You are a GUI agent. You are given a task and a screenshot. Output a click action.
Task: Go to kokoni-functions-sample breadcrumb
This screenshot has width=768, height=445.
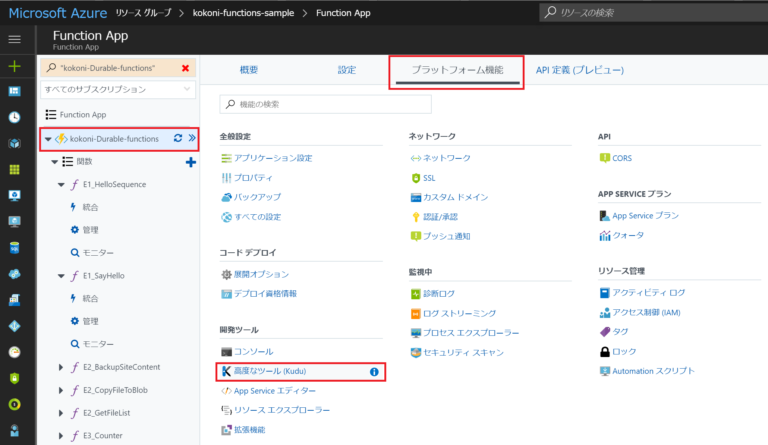pos(243,13)
